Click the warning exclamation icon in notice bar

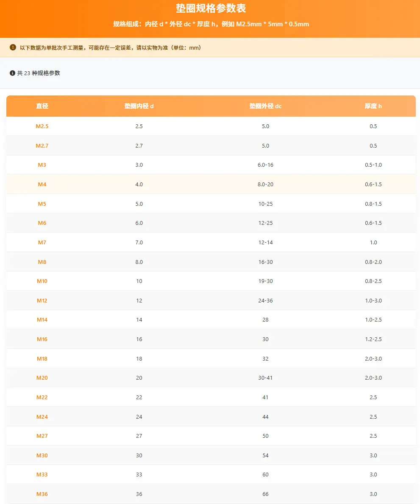click(x=13, y=47)
